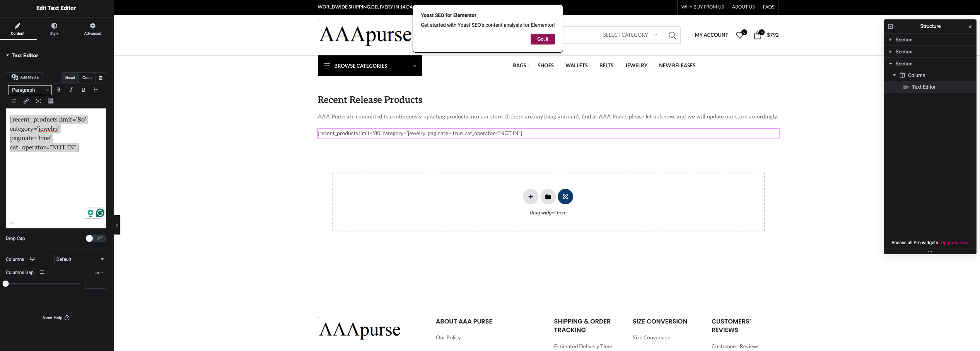Select the shortcode widget on the page
980x351 pixels.
[x=548, y=134]
